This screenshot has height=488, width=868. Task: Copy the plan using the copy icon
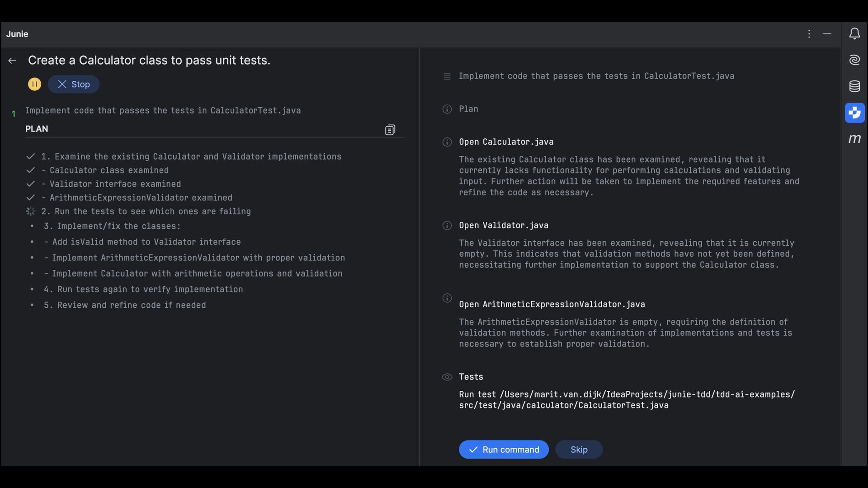pyautogui.click(x=390, y=130)
